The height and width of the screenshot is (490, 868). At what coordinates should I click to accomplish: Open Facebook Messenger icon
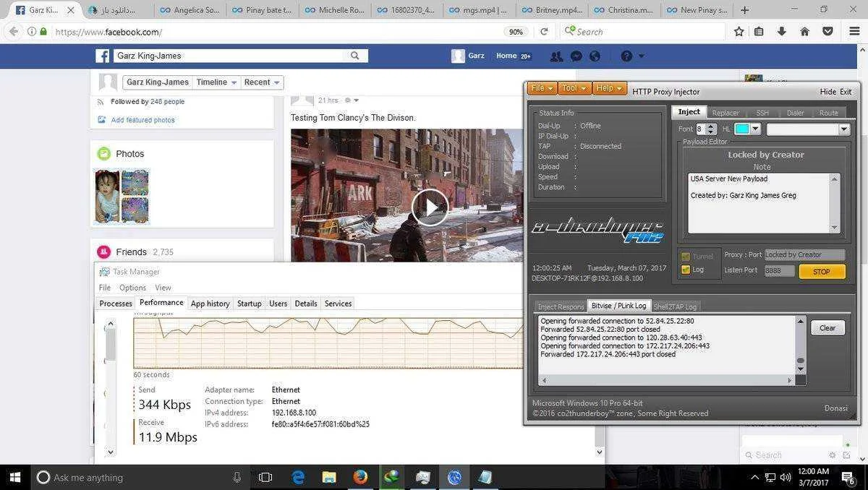point(576,56)
